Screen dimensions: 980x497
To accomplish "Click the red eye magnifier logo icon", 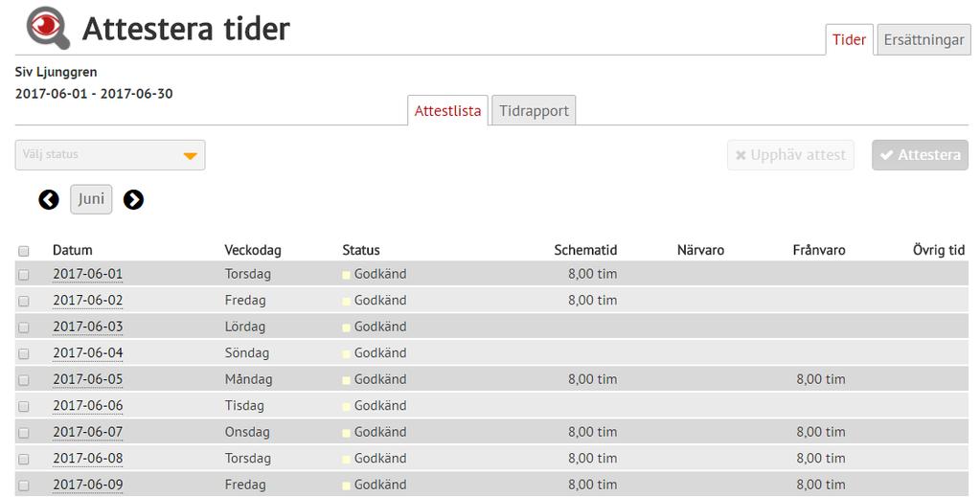I will pyautogui.click(x=48, y=28).
